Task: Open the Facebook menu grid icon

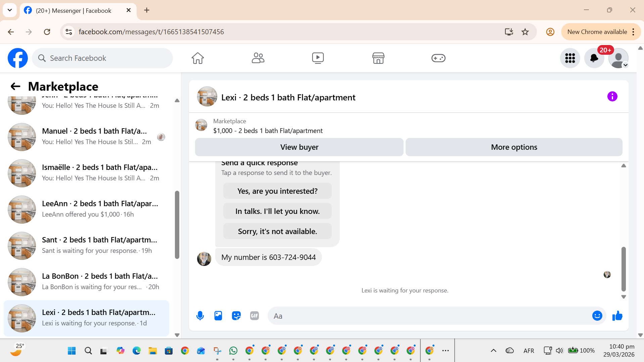Action: pyautogui.click(x=570, y=58)
